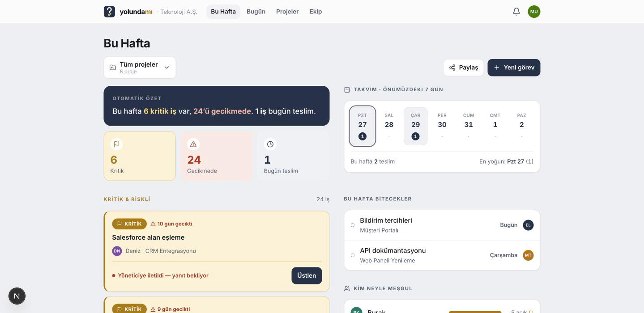Click the clock icon on Bugün teslim card
The image size is (644, 313).
pos(270,144)
